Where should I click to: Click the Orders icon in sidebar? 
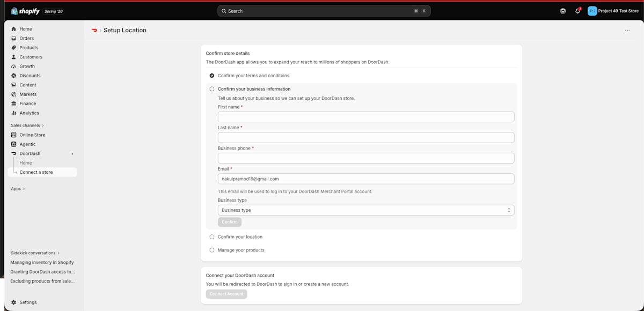point(13,38)
